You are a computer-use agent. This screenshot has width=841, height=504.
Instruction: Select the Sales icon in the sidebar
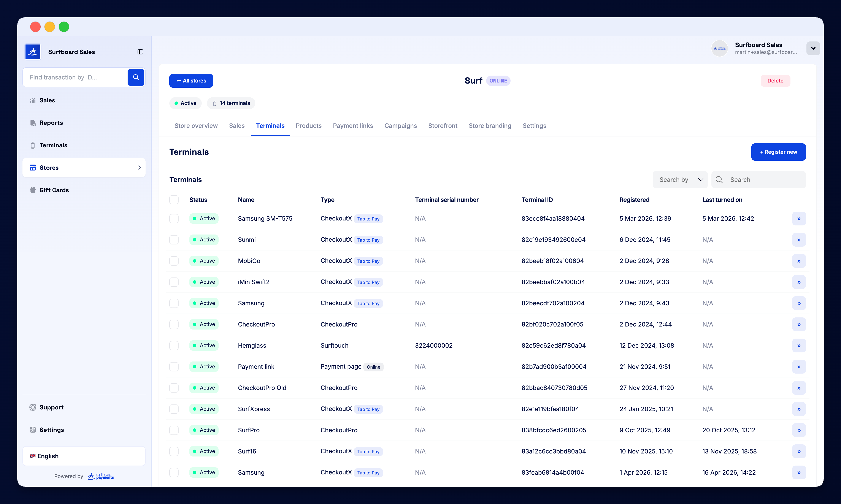(33, 100)
